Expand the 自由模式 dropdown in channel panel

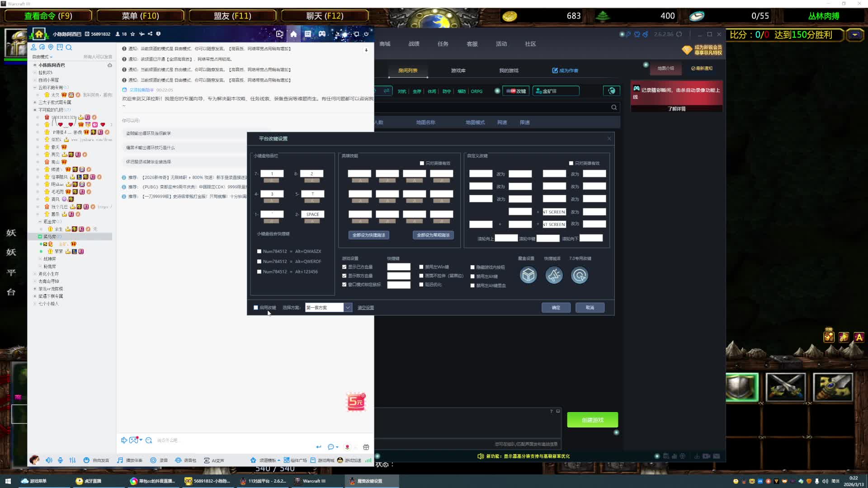tap(51, 57)
